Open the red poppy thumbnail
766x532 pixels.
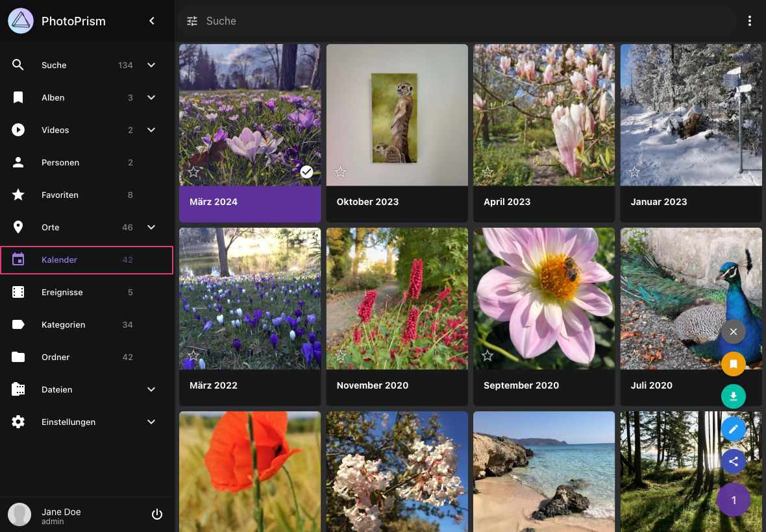250,472
